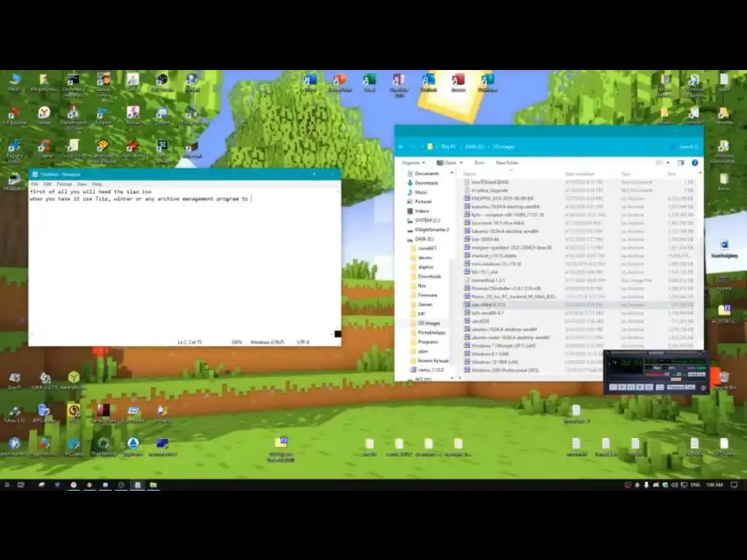The image size is (747, 560).
Task: Select the PowerPoint desktop shortcut
Action: click(340, 82)
